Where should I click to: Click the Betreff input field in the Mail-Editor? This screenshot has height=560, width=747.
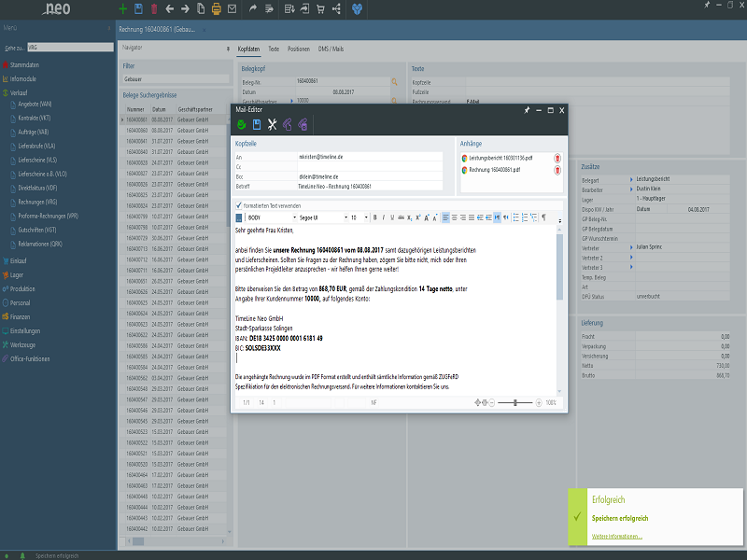click(x=359, y=187)
